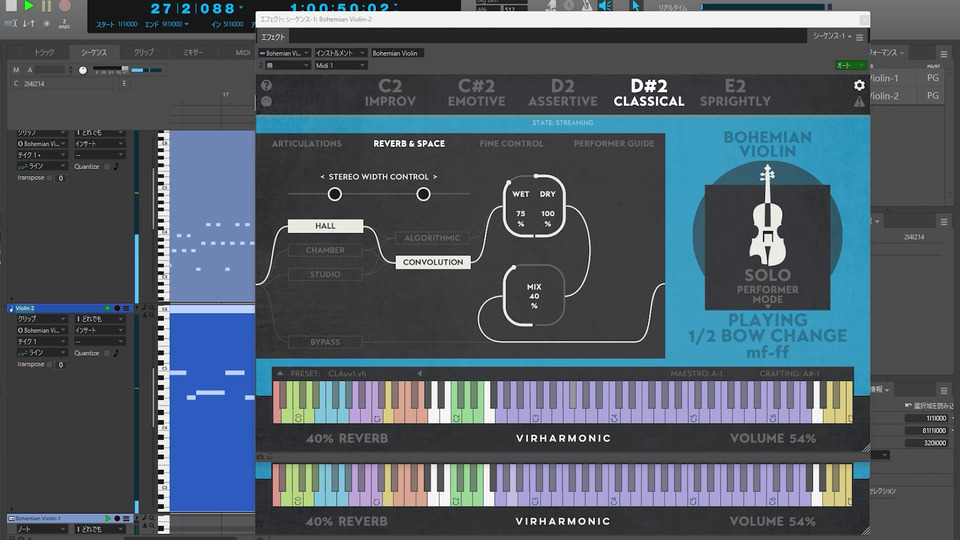
Task: Click the round icon below the help icon
Action: [x=266, y=101]
